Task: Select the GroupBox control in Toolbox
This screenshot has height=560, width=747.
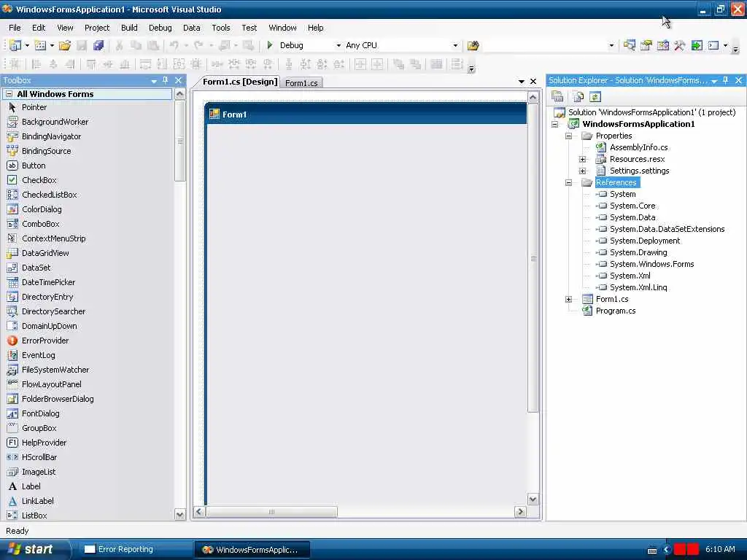Action: (87, 428)
